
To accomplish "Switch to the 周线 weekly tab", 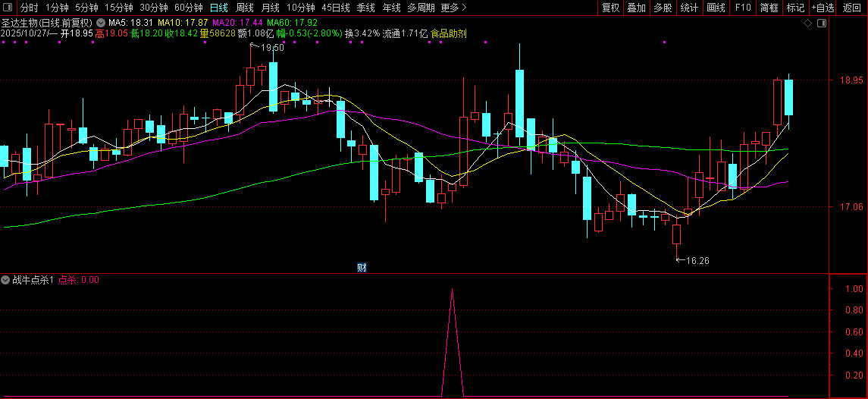I will (245, 8).
